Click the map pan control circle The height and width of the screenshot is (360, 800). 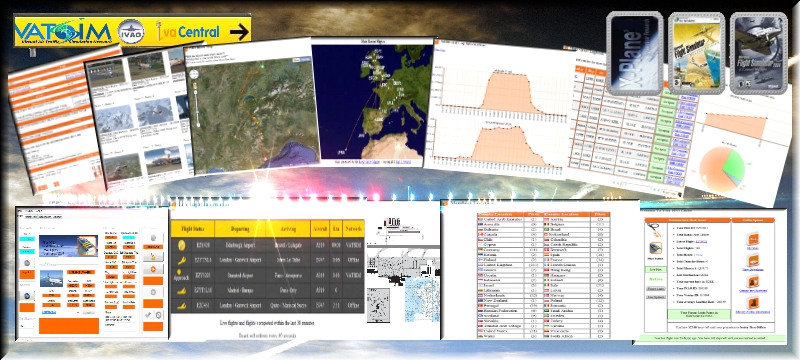tap(194, 74)
